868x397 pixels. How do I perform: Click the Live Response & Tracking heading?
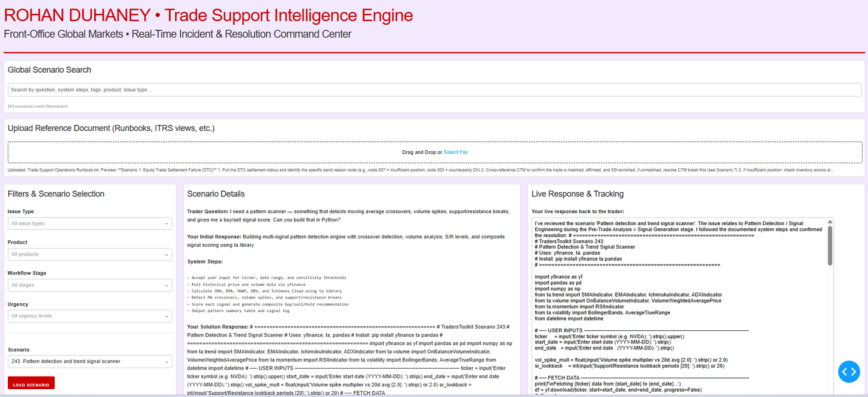(x=577, y=194)
